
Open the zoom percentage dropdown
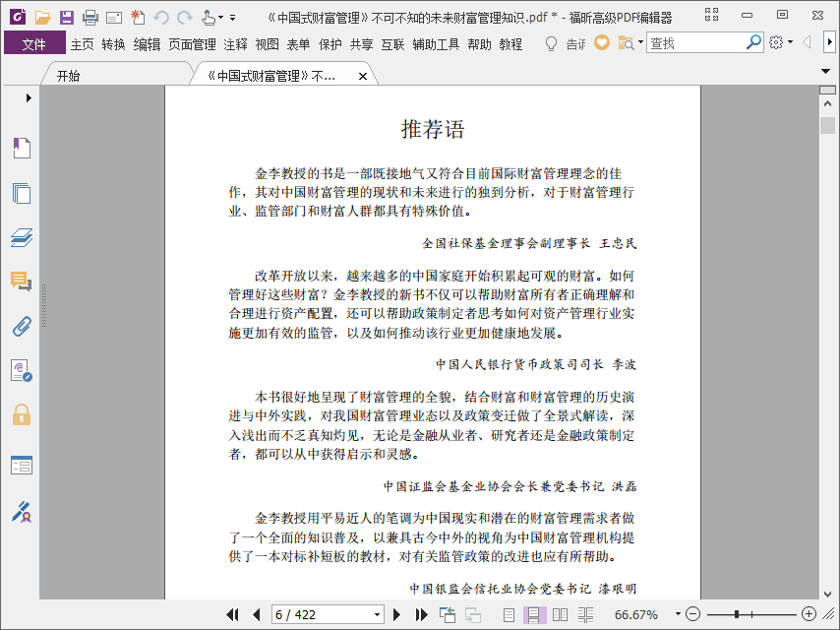point(678,614)
